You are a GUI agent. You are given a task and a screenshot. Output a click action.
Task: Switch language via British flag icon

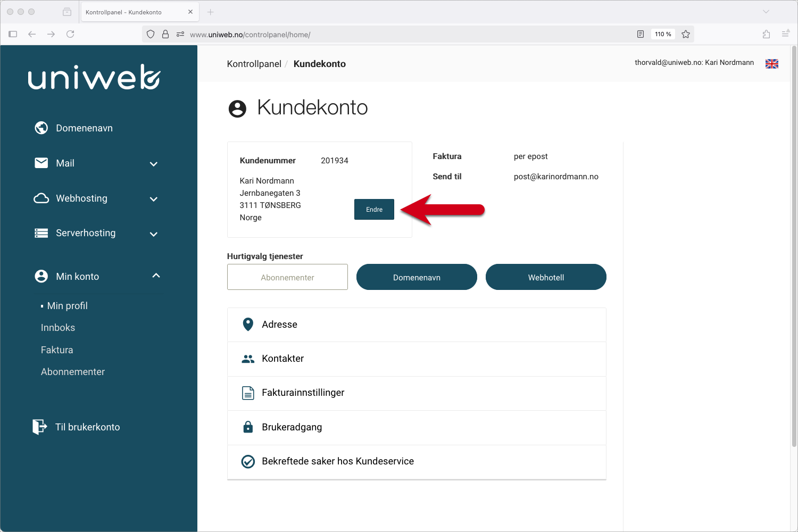click(x=772, y=64)
